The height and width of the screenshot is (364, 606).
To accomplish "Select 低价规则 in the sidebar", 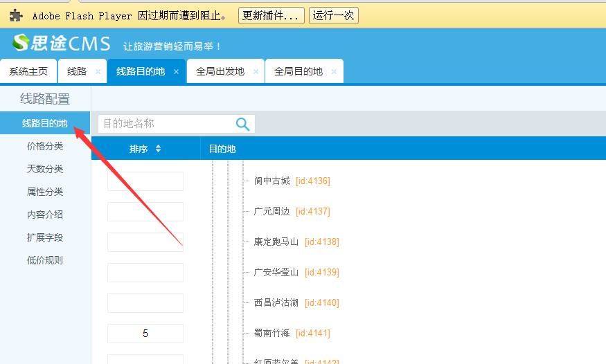I will [x=45, y=260].
